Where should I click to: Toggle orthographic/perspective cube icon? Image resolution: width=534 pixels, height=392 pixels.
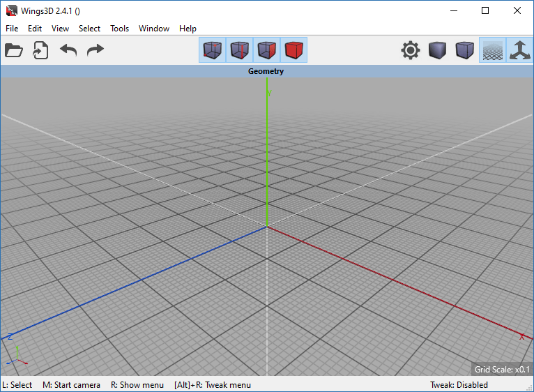(x=465, y=50)
